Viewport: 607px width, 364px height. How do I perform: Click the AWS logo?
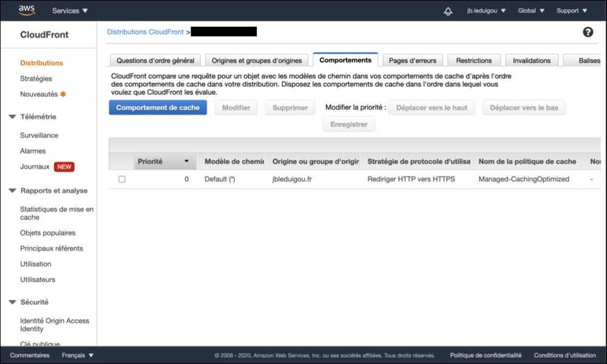27,10
